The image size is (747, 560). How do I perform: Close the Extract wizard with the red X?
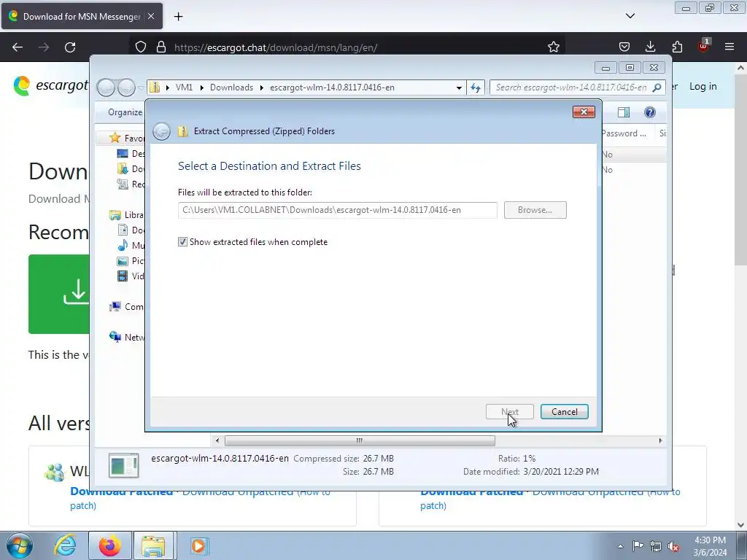[584, 112]
